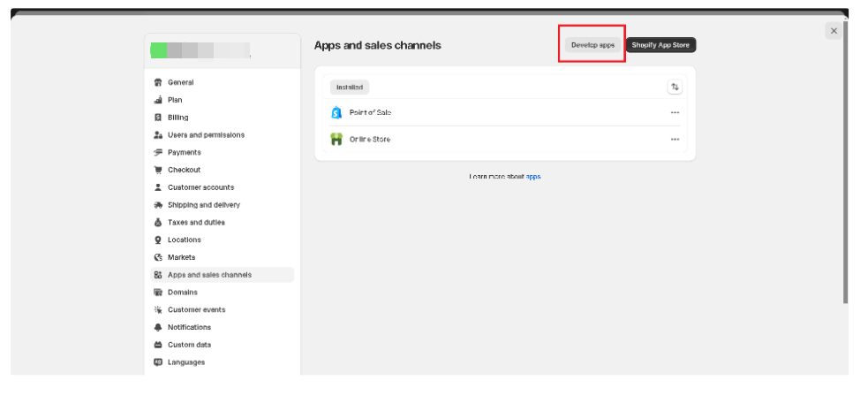Close the settings panel with X

[x=834, y=31]
